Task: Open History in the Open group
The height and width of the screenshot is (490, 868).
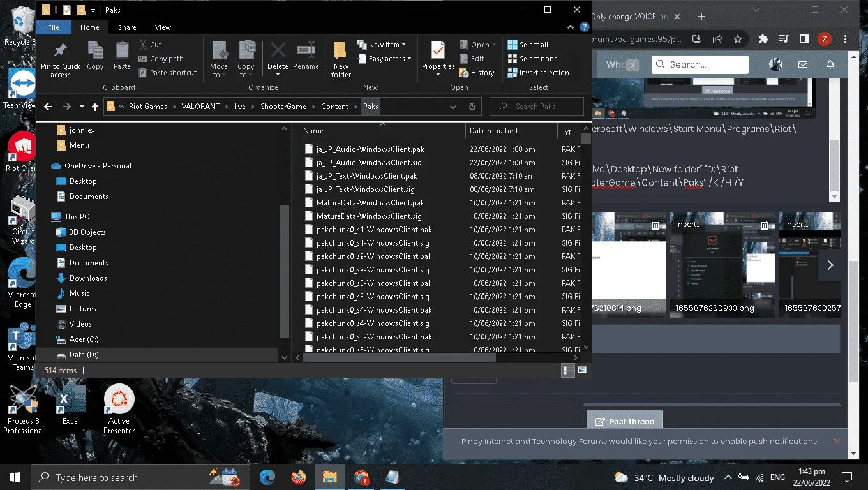Action: pos(477,73)
